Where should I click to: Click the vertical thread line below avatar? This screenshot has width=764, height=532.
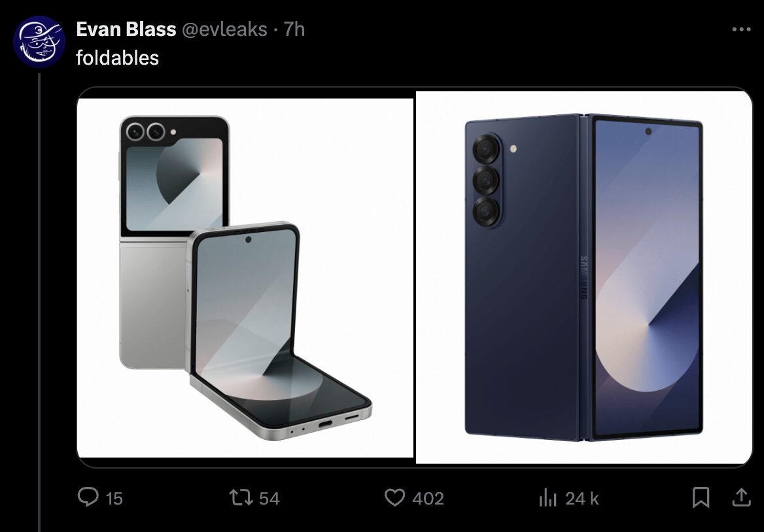click(x=39, y=302)
